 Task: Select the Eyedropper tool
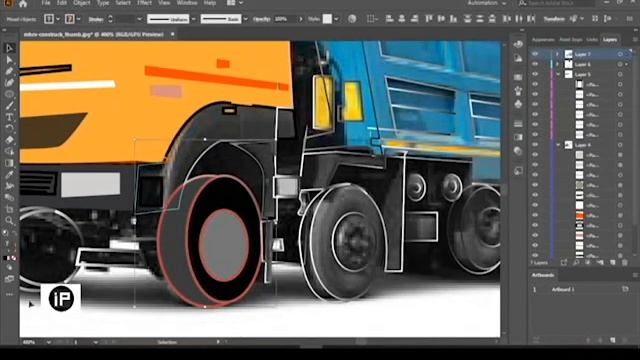coord(9,175)
